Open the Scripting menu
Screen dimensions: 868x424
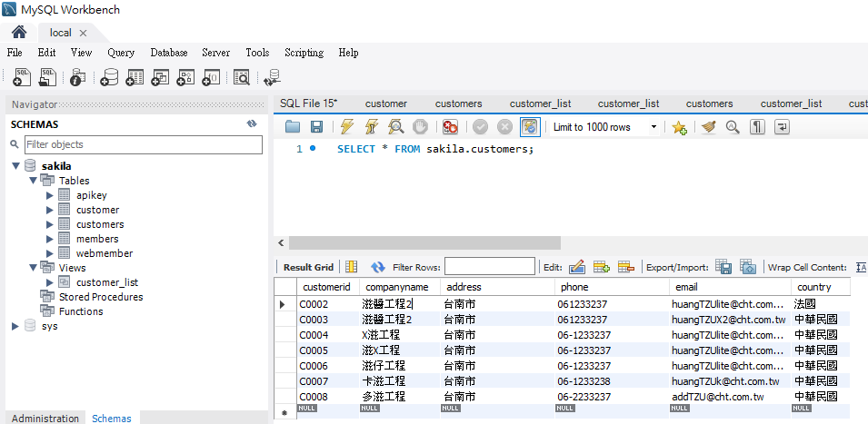coord(304,53)
